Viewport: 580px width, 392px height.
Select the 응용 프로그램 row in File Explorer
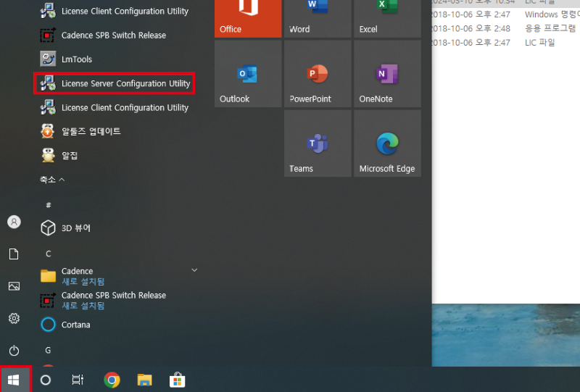click(x=505, y=28)
